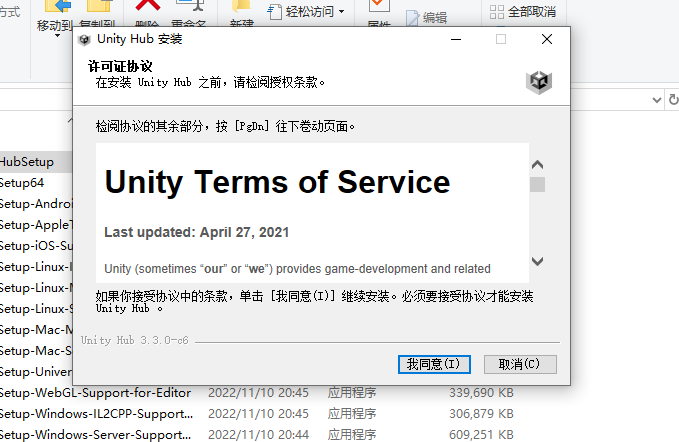Image resolution: width=679 pixels, height=442 pixels.
Task: Close the Unity Hub installer window
Action: tap(547, 39)
